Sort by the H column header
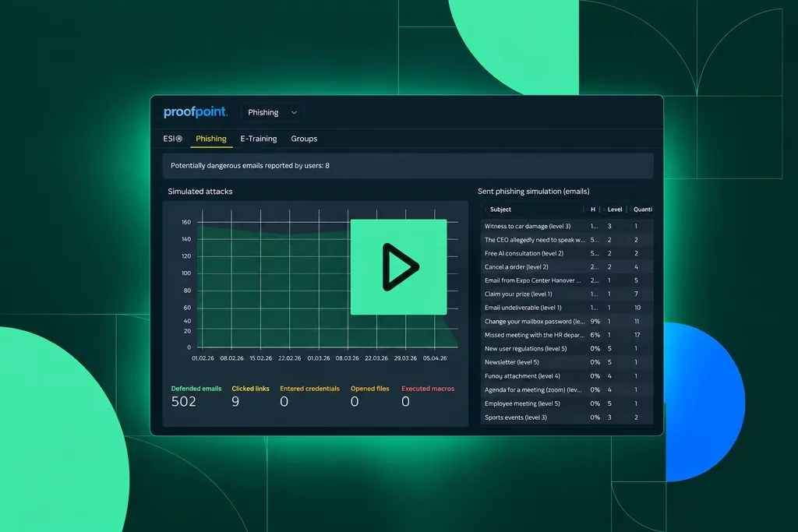 pos(593,210)
